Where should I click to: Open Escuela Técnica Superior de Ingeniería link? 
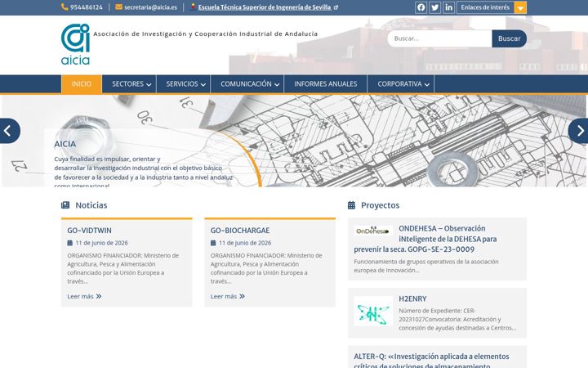click(265, 7)
